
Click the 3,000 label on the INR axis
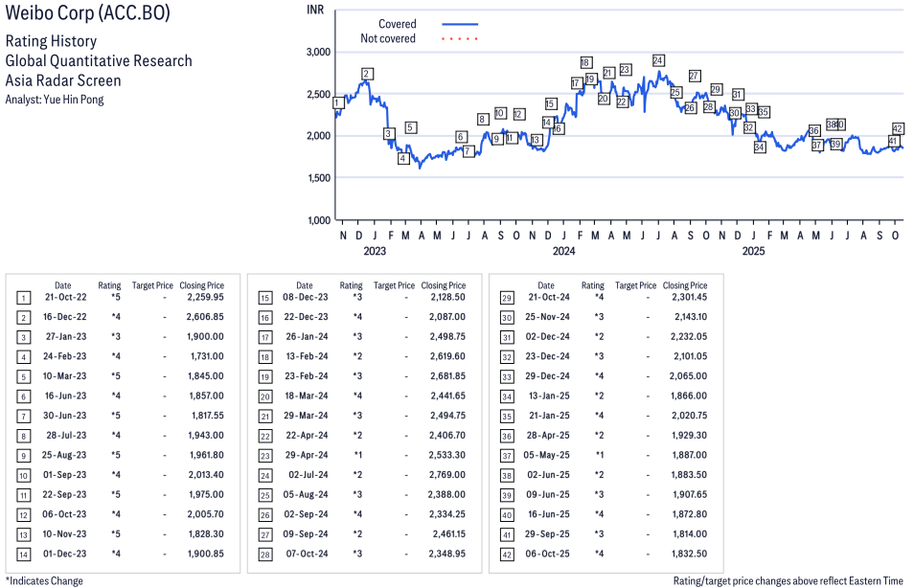click(x=317, y=52)
